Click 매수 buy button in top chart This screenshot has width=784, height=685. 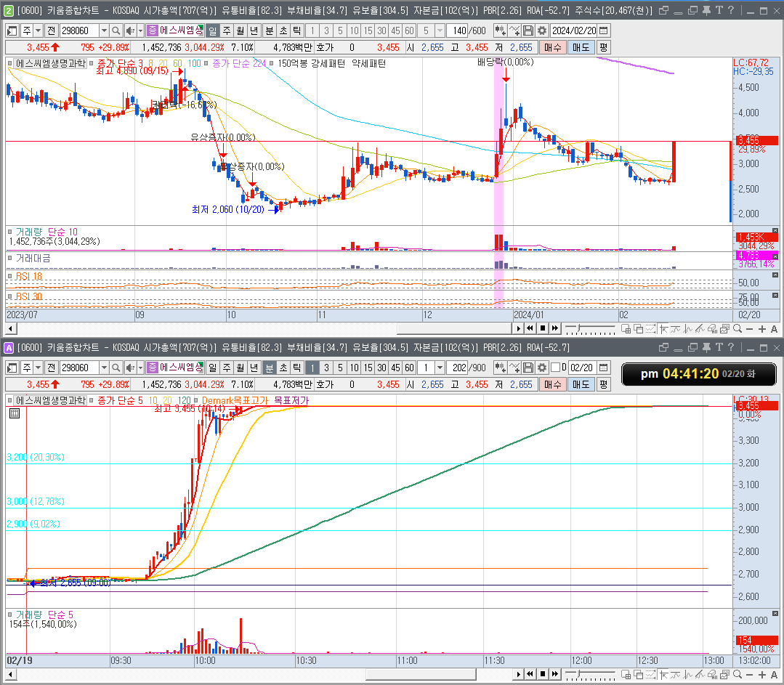(x=552, y=47)
